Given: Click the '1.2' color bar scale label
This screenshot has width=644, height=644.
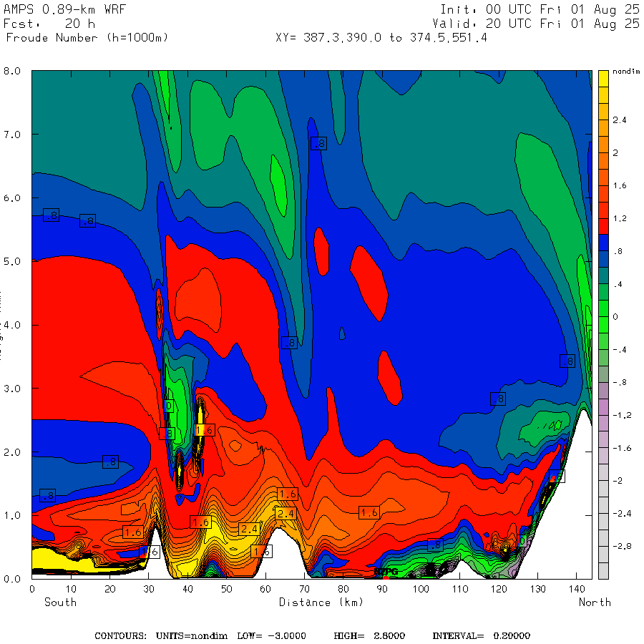Looking at the screenshot, I should 620,218.
